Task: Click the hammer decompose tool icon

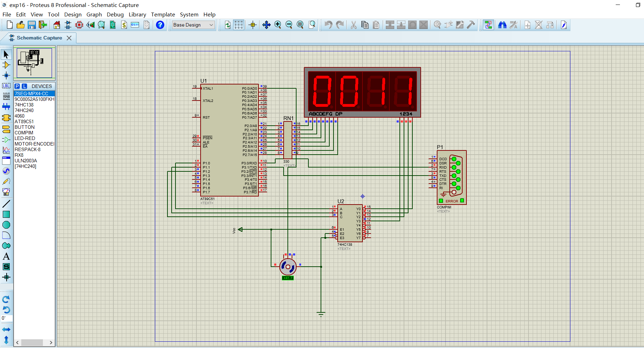Action: click(471, 25)
